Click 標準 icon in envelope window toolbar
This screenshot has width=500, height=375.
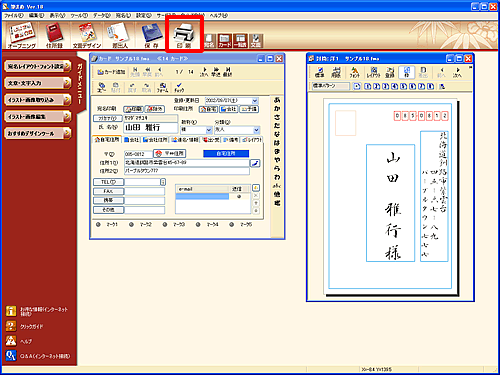pos(320,72)
